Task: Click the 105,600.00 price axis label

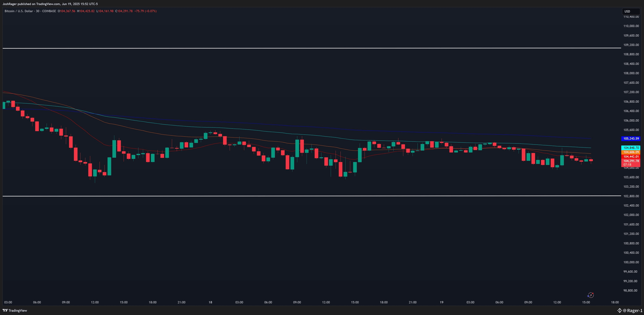Action: coord(631,130)
